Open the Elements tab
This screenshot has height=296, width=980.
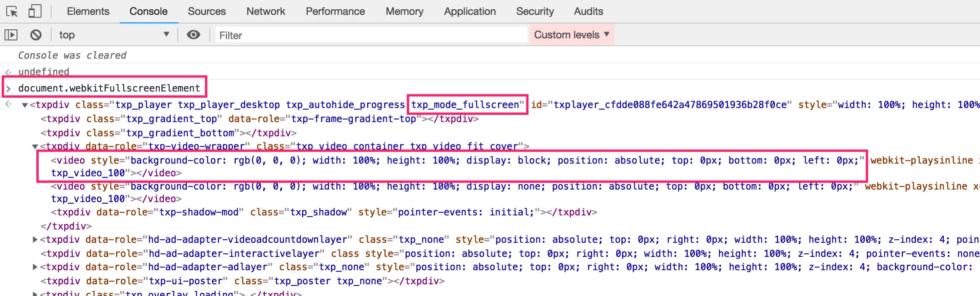pos(88,11)
